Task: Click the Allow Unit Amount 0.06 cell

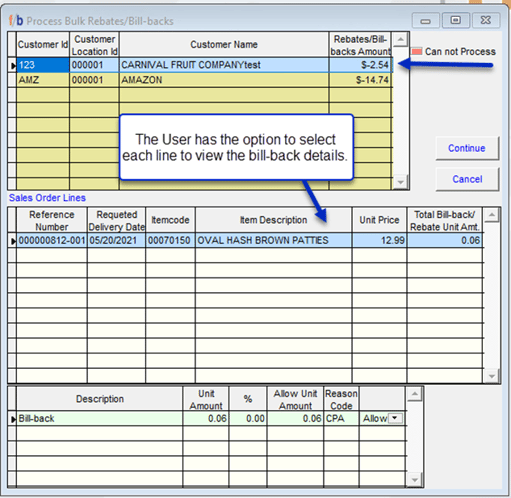Action: 295,418
